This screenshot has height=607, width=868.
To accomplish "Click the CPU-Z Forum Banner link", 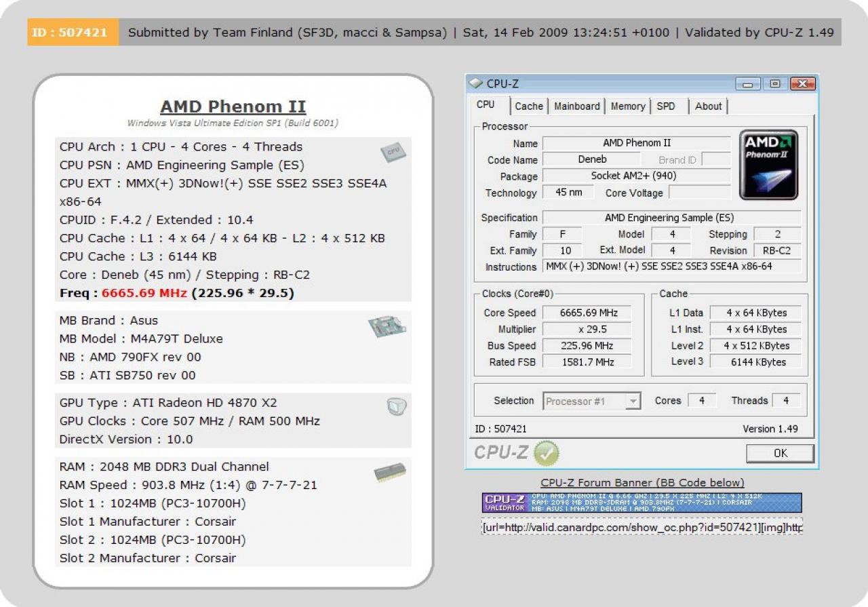I will (642, 483).
